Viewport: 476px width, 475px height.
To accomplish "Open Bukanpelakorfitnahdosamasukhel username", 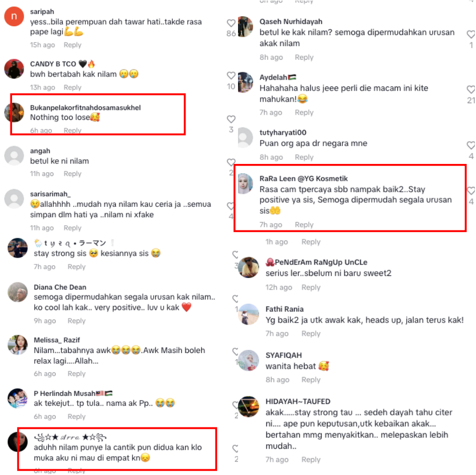I will pos(85,108).
